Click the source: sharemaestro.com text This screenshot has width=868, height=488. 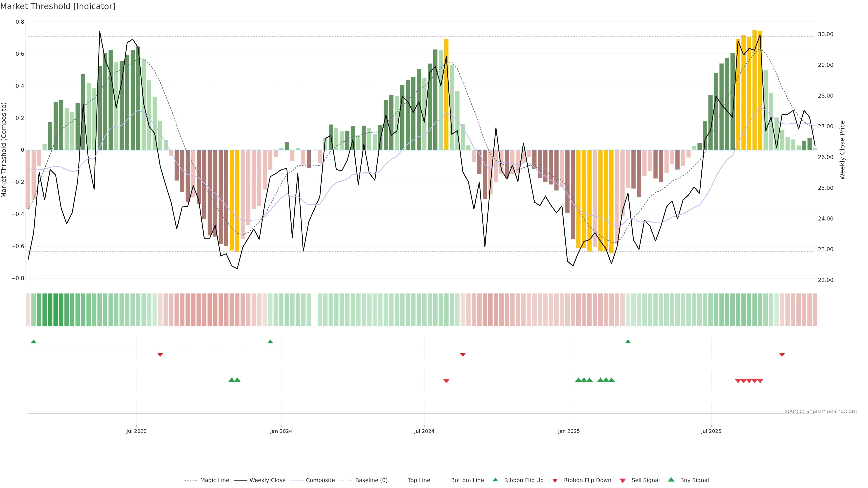[x=821, y=411]
